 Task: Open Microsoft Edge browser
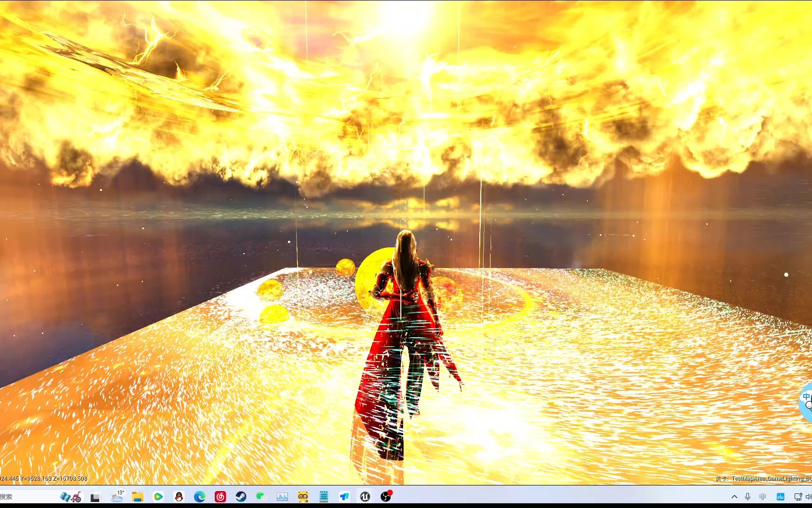pos(200,496)
